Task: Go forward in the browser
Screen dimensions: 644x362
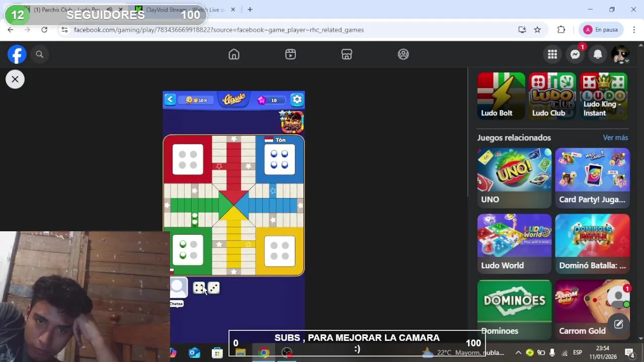Action: (x=27, y=30)
